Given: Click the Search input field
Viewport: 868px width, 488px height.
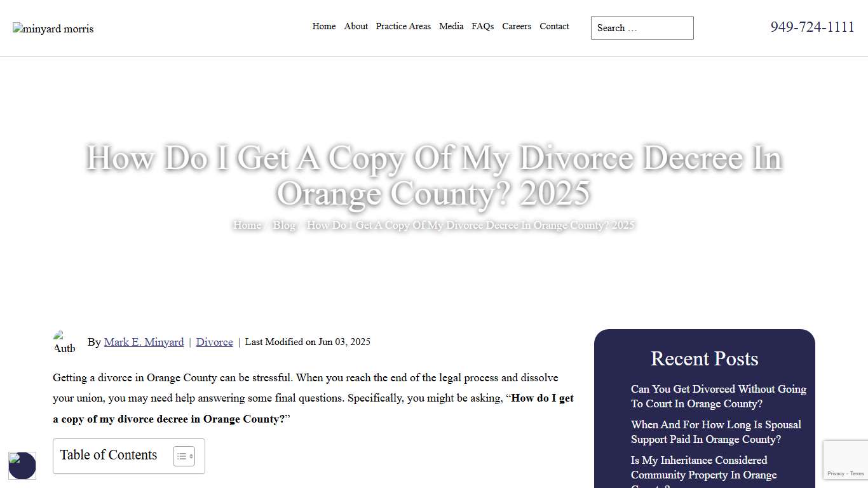Looking at the screenshot, I should (x=642, y=28).
